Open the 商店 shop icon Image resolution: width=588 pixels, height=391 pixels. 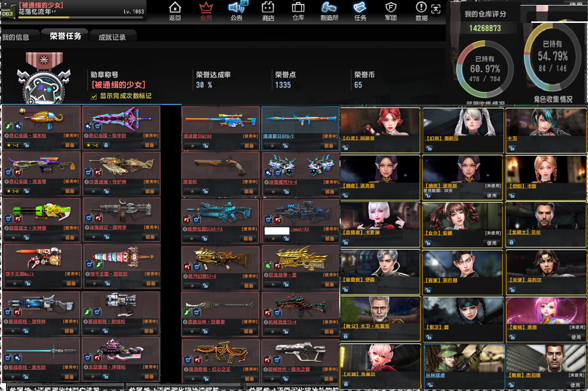(x=268, y=11)
